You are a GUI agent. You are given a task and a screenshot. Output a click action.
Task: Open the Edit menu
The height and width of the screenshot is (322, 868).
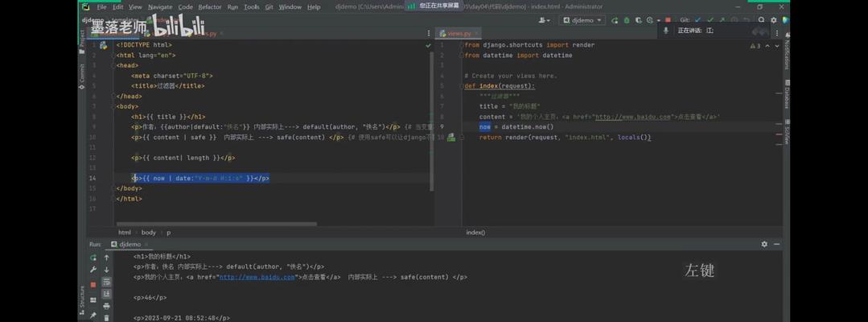[x=118, y=7]
